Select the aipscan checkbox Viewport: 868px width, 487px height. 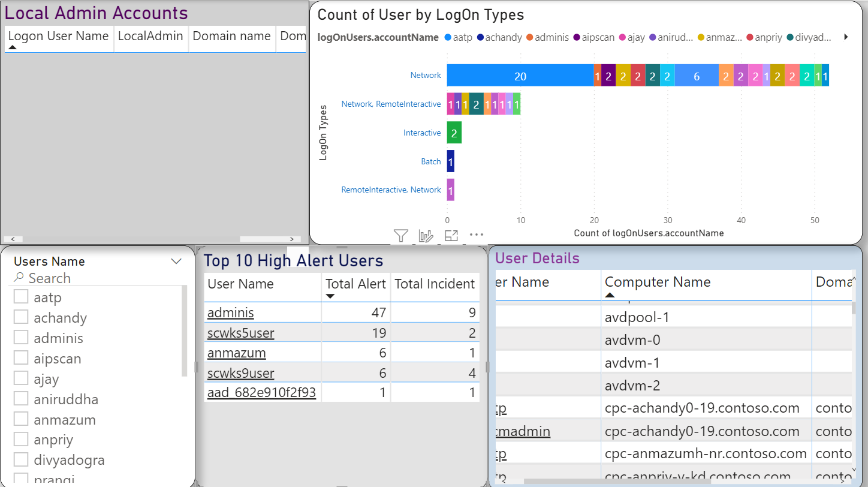click(x=21, y=358)
